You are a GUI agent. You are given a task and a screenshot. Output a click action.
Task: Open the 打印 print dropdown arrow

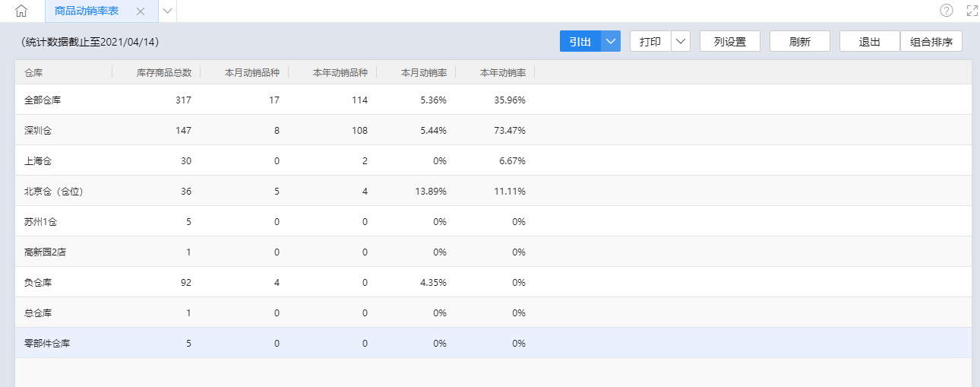(681, 42)
